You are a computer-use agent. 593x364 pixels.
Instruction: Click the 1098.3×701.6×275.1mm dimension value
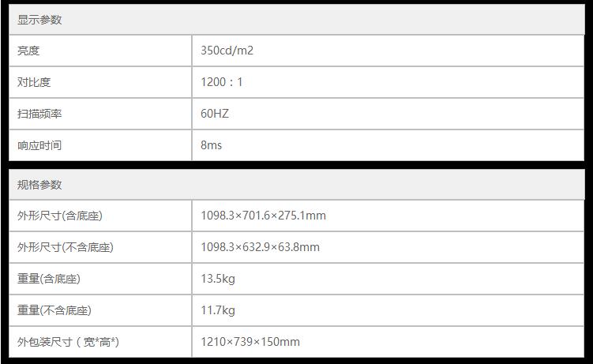coord(263,216)
